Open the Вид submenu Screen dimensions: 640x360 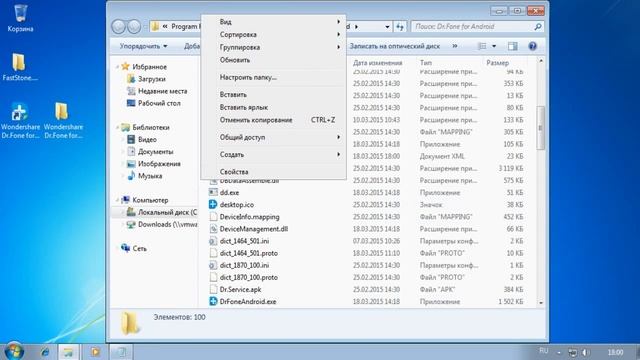pos(273,22)
